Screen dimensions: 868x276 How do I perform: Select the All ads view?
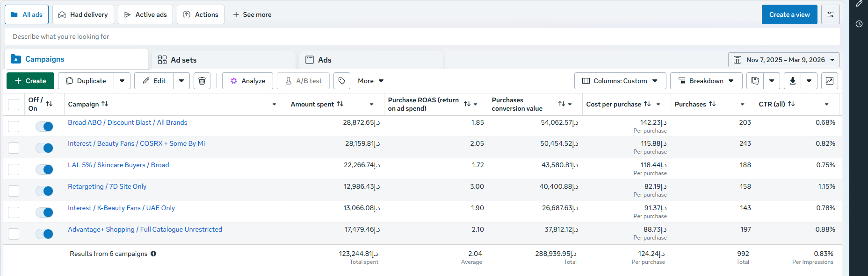[27, 14]
